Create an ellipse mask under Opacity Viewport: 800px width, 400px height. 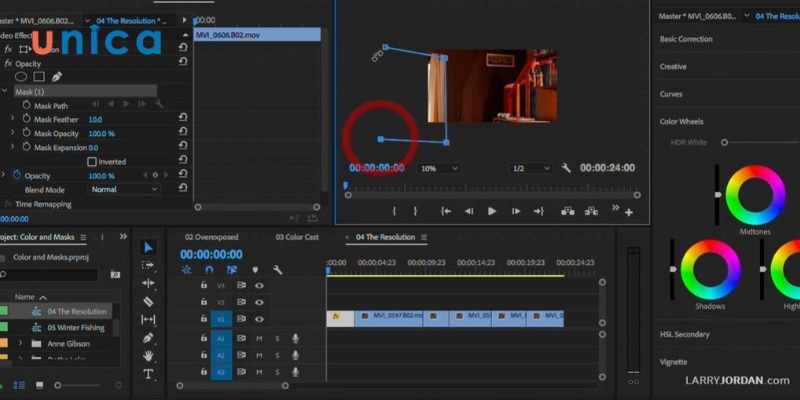pyautogui.click(x=21, y=76)
